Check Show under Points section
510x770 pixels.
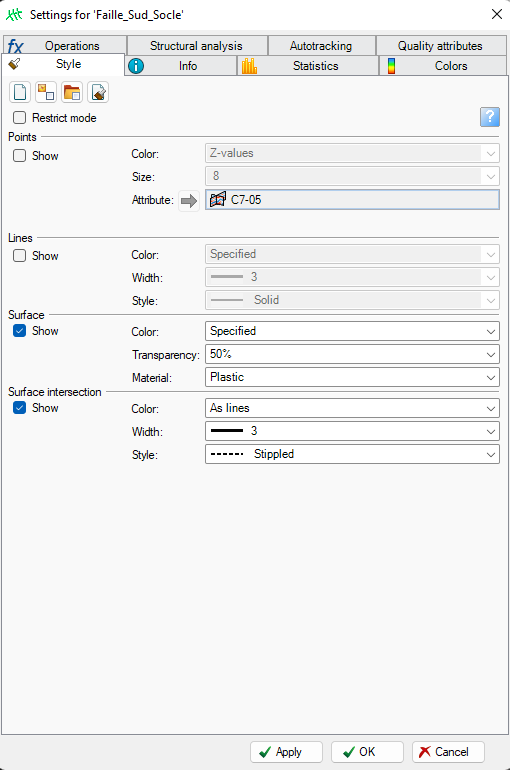coord(20,156)
